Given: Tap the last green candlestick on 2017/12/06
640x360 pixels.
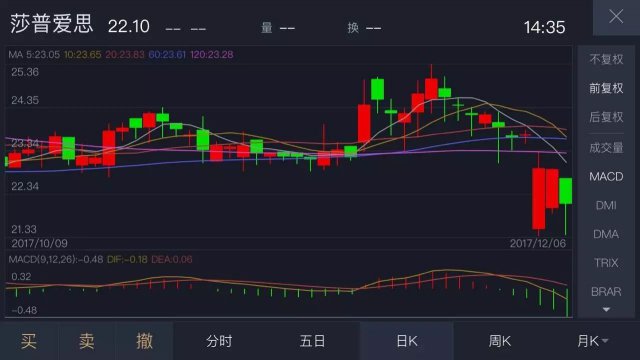Looking at the screenshot, I should [x=565, y=191].
